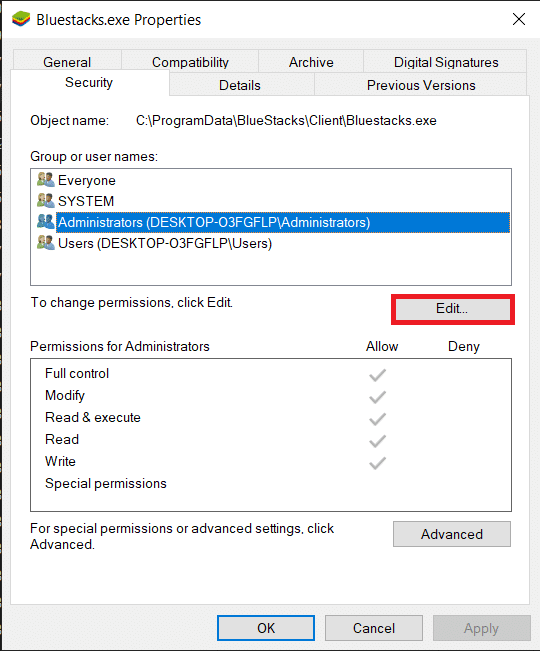The image size is (540, 651).
Task: Open the Archive tab
Action: 311,62
